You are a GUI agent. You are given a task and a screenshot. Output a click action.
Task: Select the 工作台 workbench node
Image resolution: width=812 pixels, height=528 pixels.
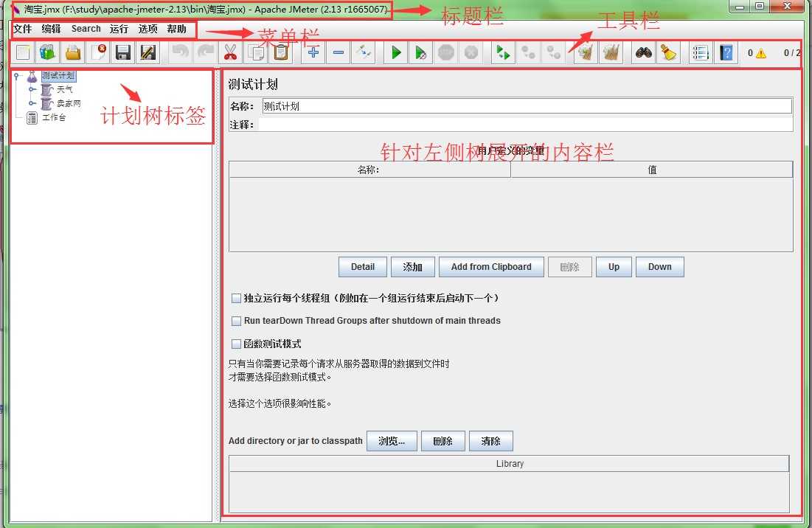pyautogui.click(x=54, y=117)
